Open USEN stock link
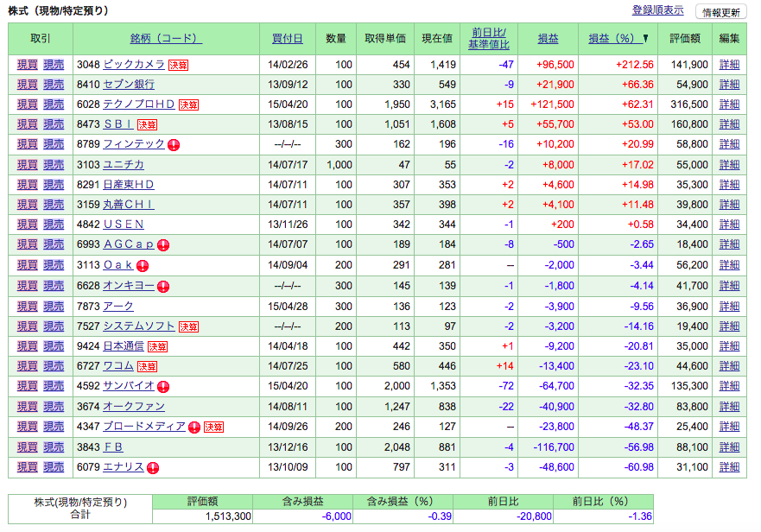 click(124, 225)
